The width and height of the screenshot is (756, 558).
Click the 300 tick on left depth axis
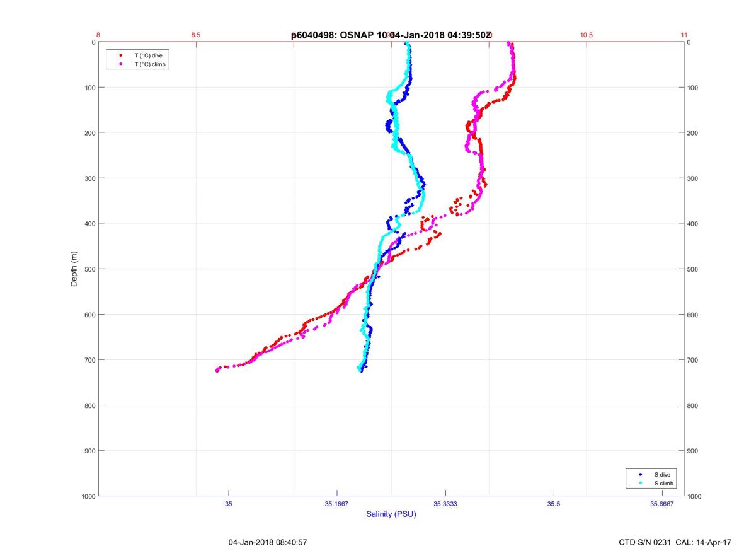click(x=89, y=178)
